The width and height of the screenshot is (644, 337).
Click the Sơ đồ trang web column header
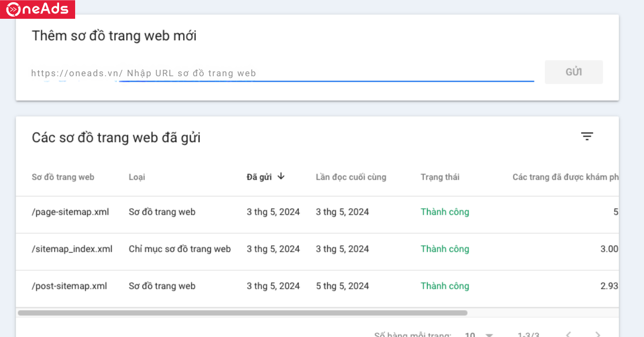pyautogui.click(x=63, y=177)
